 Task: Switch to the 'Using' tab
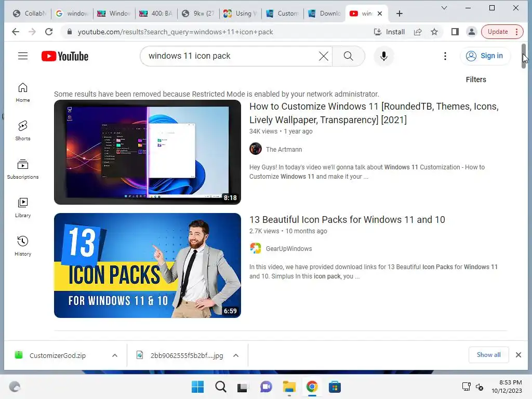click(x=240, y=14)
